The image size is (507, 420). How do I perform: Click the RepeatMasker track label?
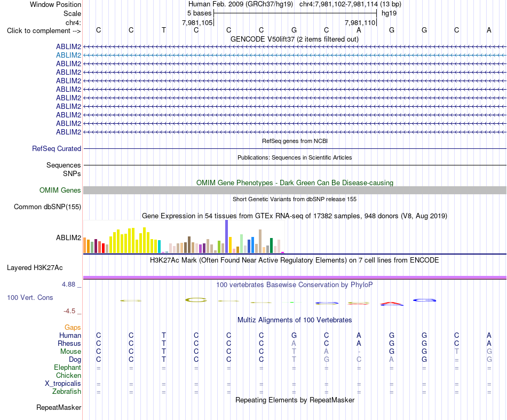point(59,407)
